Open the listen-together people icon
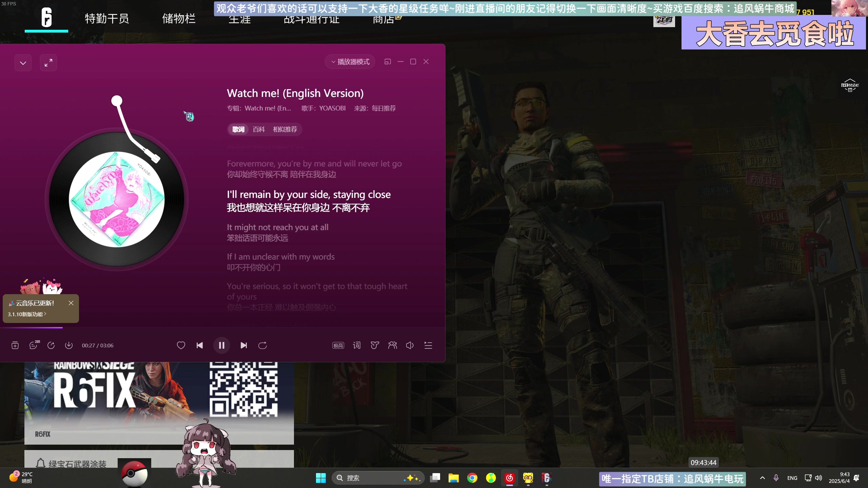The image size is (868, 488). 393,345
